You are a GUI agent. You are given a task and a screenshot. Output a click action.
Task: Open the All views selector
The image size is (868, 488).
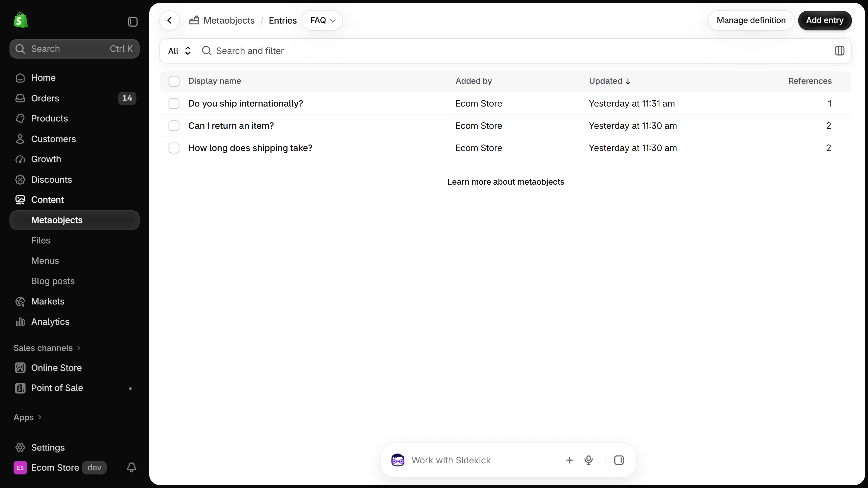[x=180, y=51]
